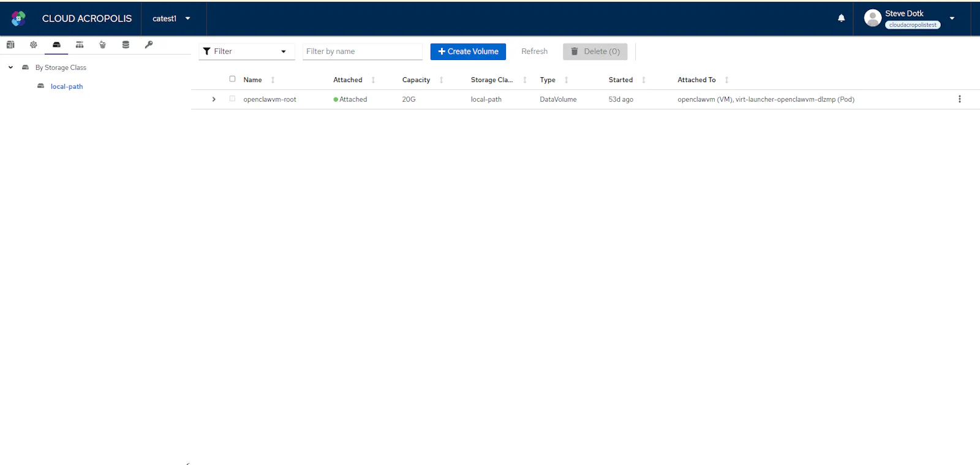Focus the Filter by name field

[363, 51]
